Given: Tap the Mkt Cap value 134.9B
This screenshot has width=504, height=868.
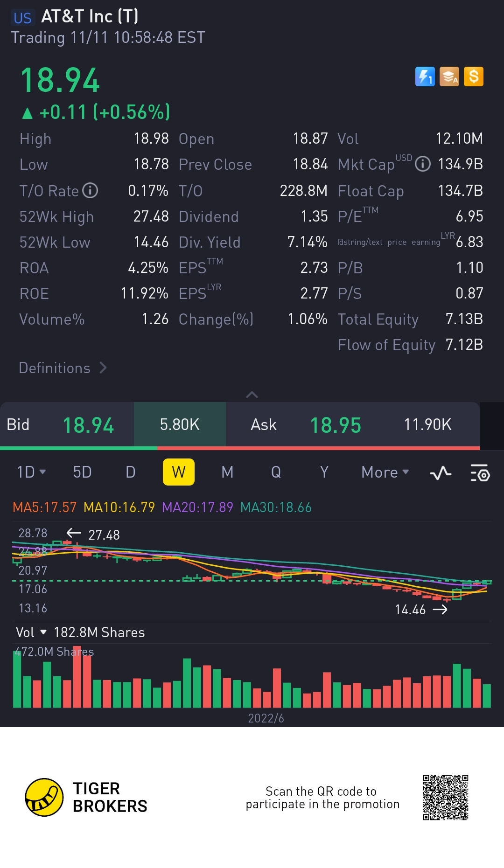Looking at the screenshot, I should [x=460, y=164].
